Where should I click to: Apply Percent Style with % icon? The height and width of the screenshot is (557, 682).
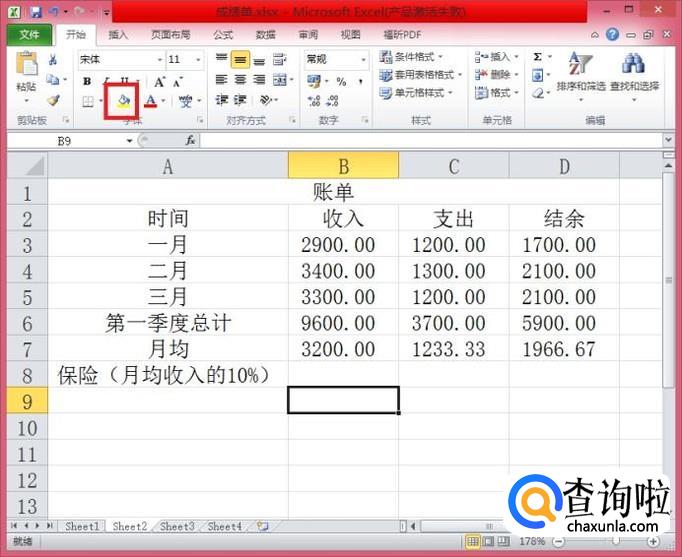[341, 81]
